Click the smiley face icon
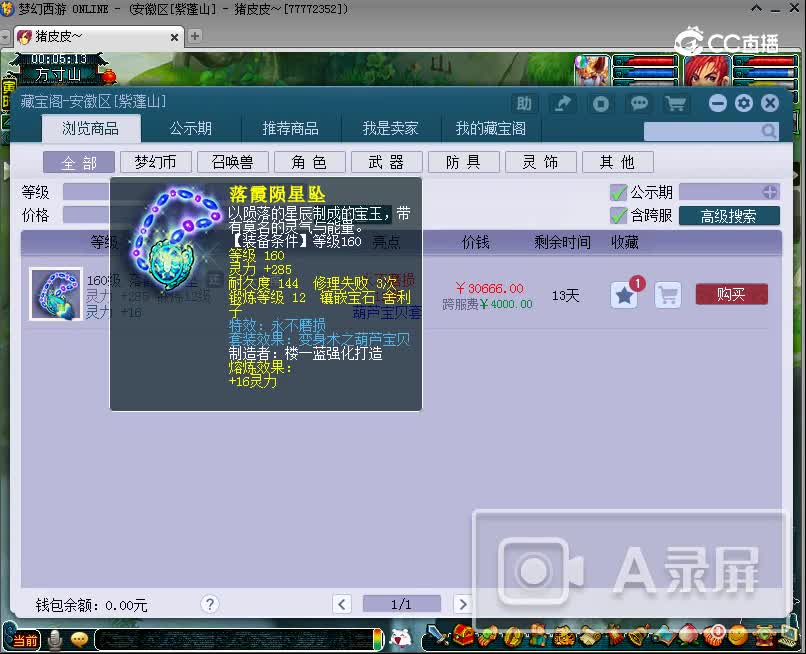 coord(739,636)
